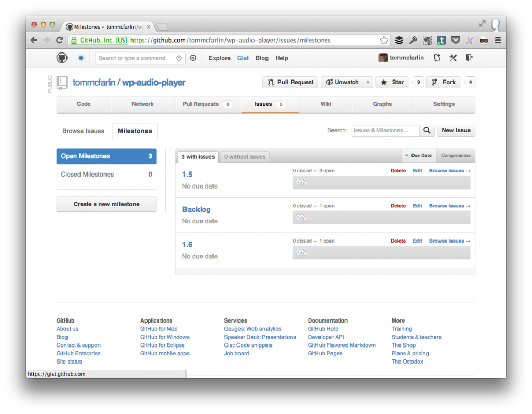Open the Pull Requests tab

pyautogui.click(x=207, y=104)
